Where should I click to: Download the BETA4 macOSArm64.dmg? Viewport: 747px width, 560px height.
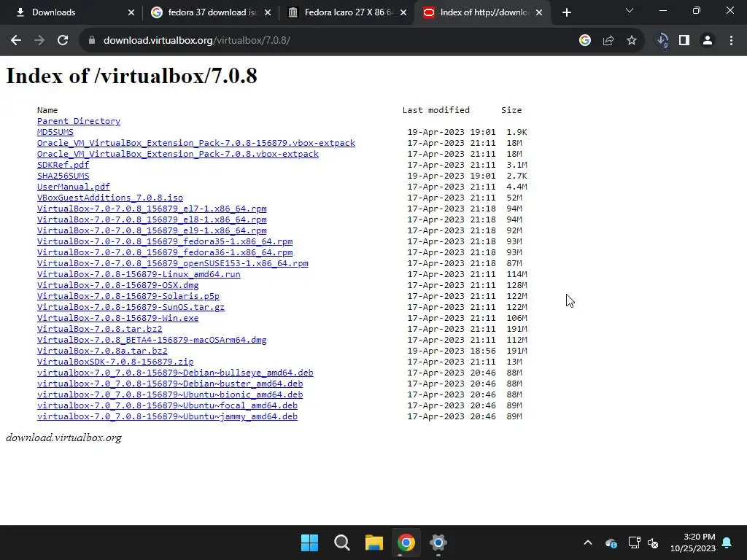click(x=152, y=340)
